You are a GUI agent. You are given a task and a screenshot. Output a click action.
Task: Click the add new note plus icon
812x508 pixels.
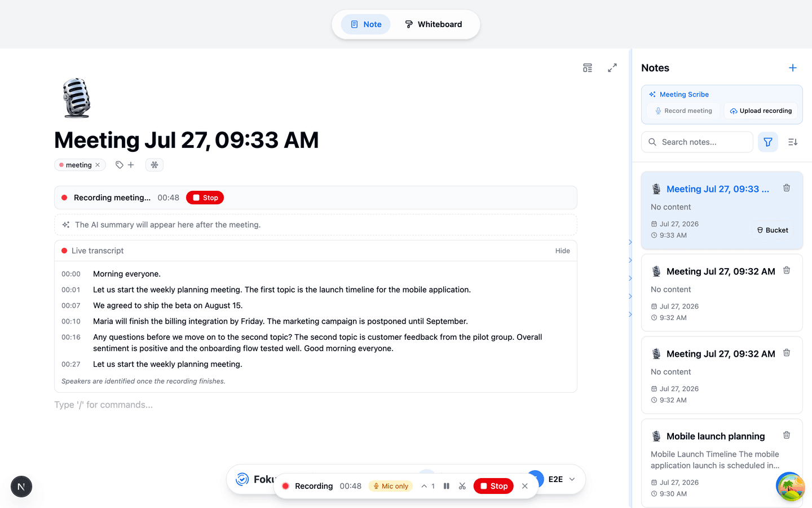pyautogui.click(x=792, y=68)
